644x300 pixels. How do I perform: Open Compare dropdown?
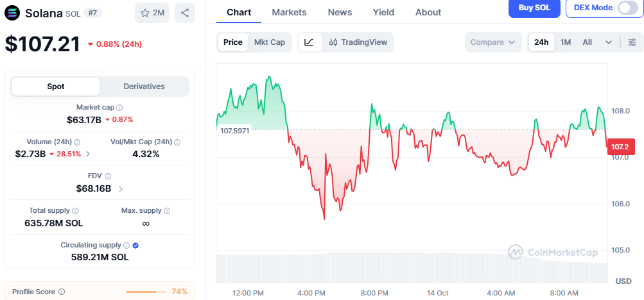[x=493, y=42]
